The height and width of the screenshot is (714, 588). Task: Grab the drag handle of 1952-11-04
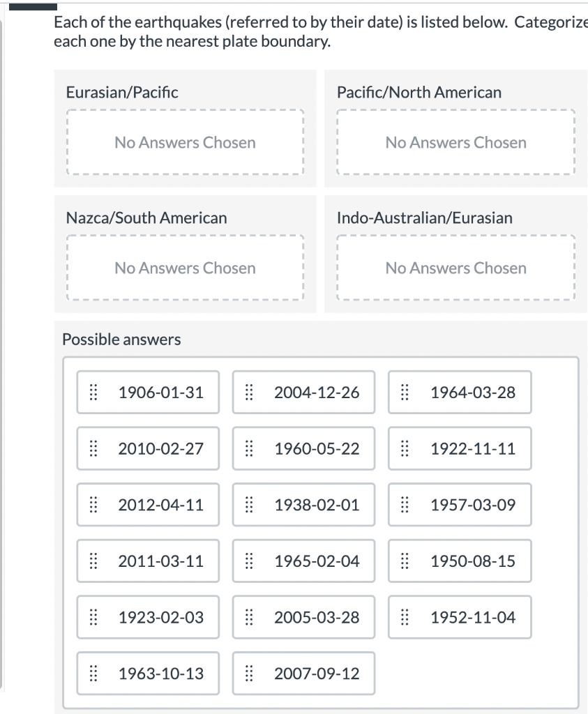pos(405,617)
